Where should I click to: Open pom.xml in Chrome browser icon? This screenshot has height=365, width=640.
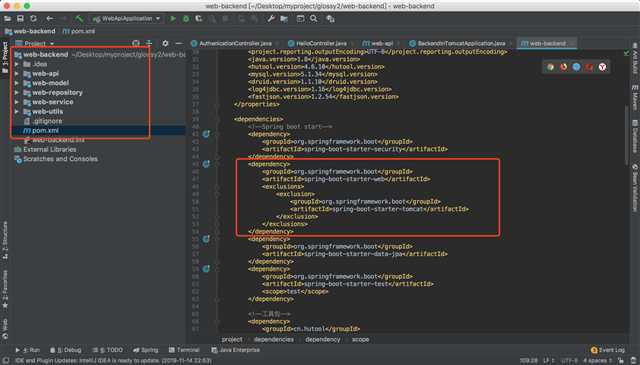[551, 67]
